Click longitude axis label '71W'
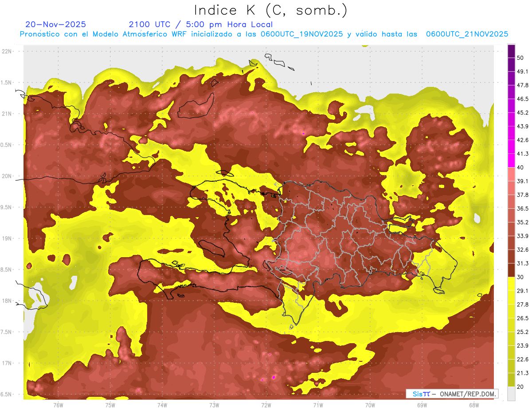This screenshot has height=411, width=532. point(318,405)
